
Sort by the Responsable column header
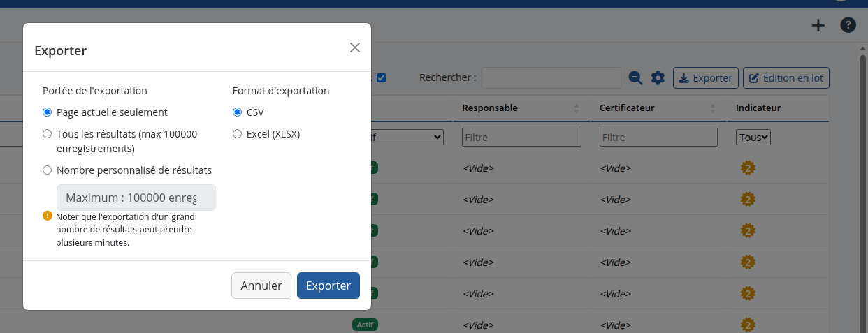(490, 108)
